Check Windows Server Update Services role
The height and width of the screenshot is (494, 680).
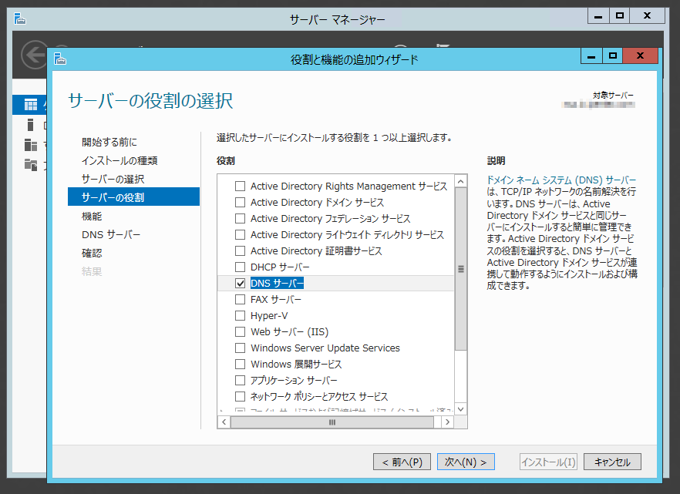click(240, 348)
